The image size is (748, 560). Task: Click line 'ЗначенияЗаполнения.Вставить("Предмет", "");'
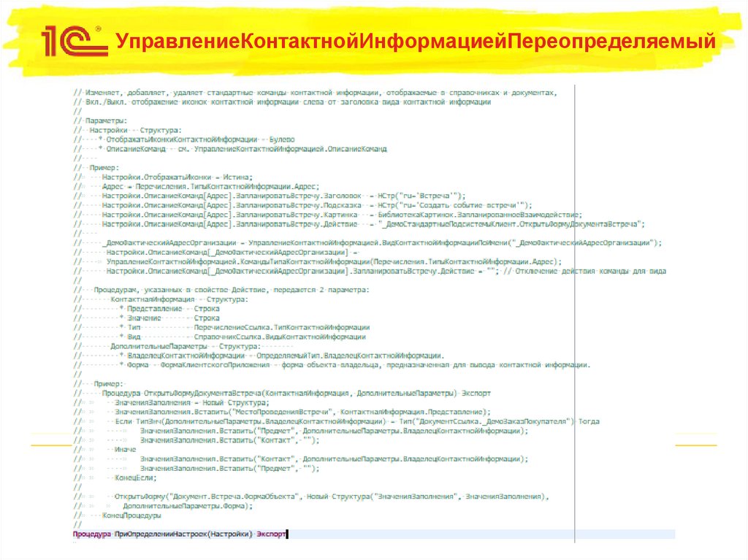pos(196,469)
